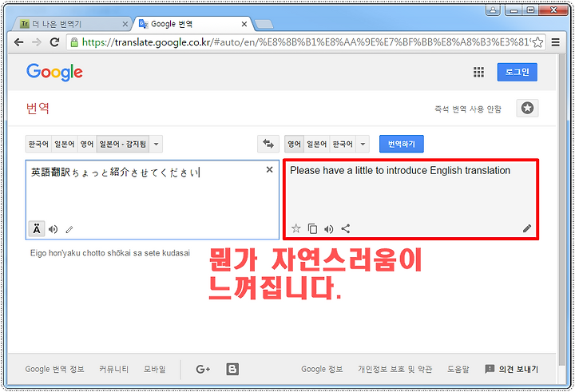Swap source and target languages
This screenshot has width=575, height=392.
click(268, 144)
